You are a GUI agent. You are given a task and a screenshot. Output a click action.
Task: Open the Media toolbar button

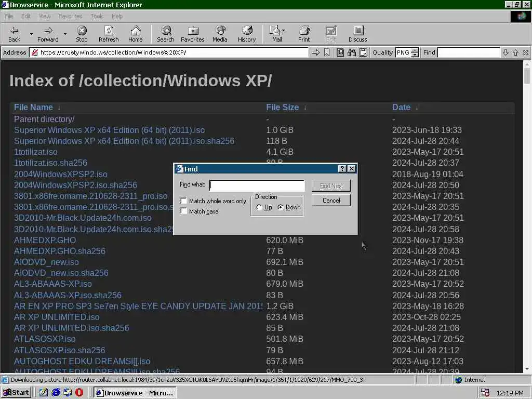coord(220,34)
